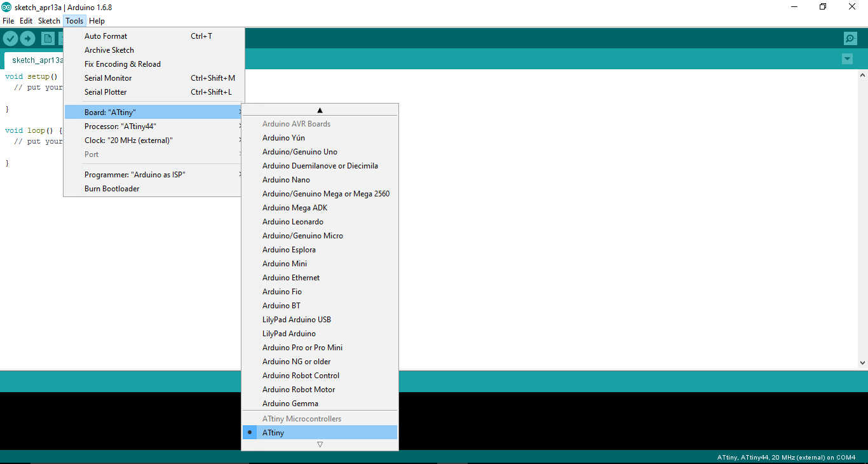Select Arduino Gemma board
This screenshot has height=464, width=868.
pos(320,404)
